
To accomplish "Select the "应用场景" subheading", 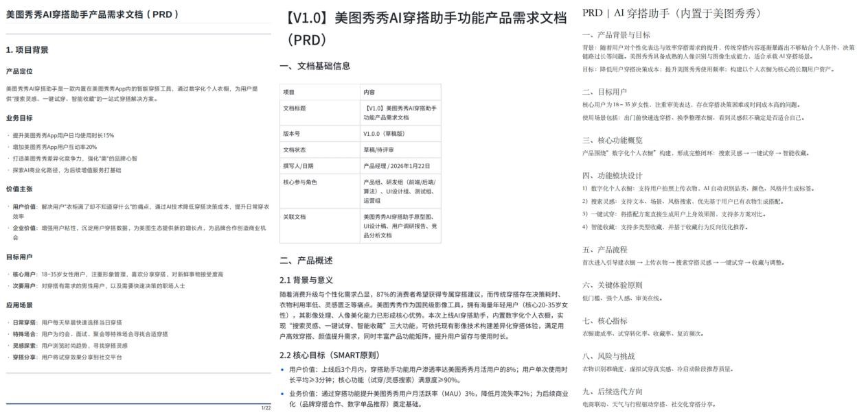I will click(x=19, y=305).
